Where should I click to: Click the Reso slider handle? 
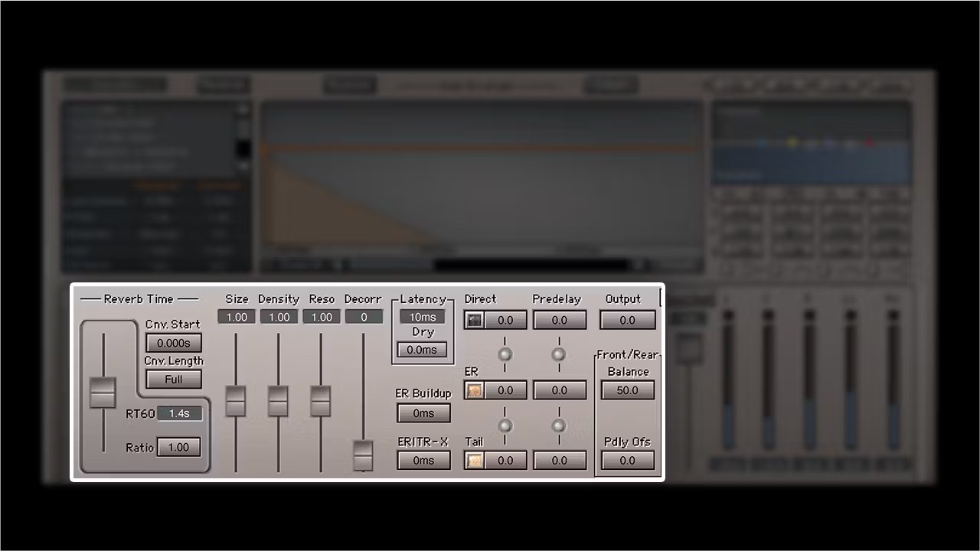320,401
